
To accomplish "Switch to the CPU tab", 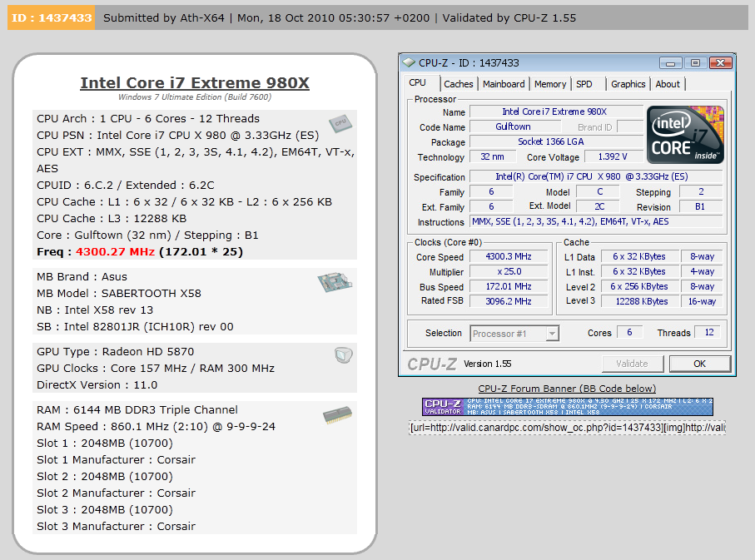I will (418, 83).
